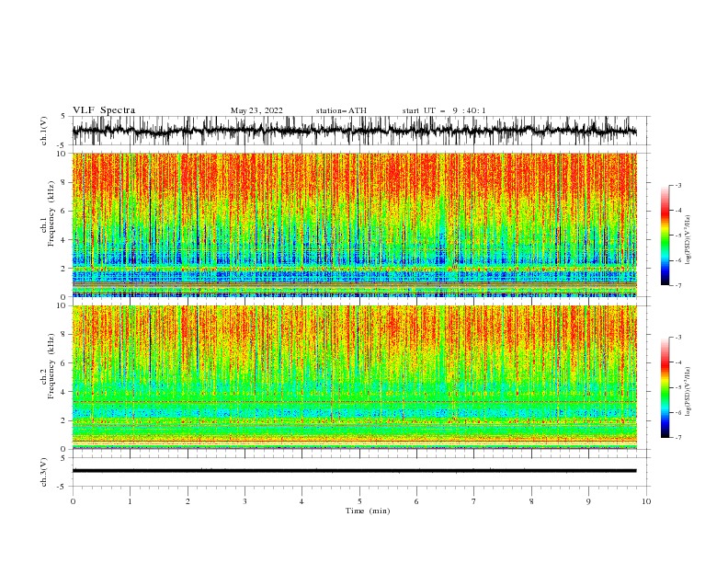Click the '-7' value on the lower colorbar
The image size is (728, 563).
click(678, 438)
